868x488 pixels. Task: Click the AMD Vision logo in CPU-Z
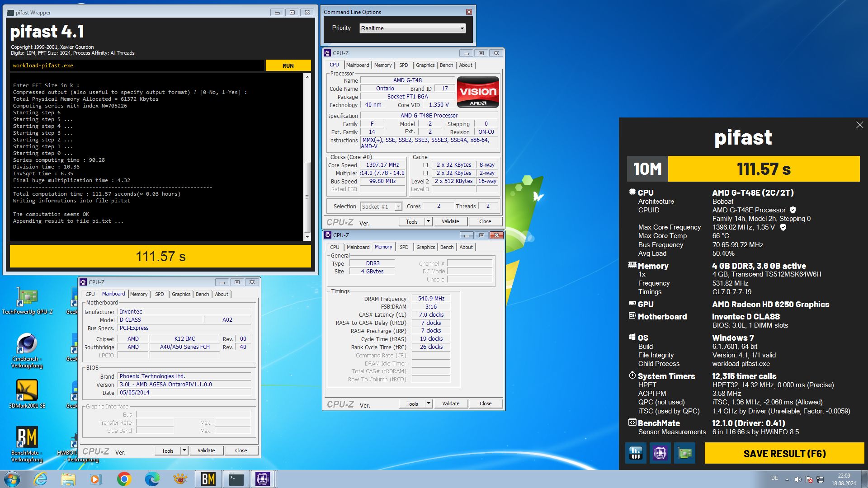coord(478,92)
